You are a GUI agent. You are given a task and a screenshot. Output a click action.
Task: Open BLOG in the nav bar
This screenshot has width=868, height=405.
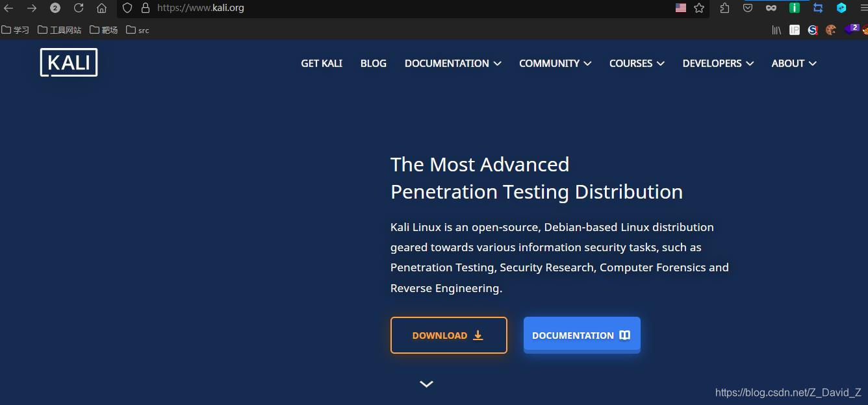pos(374,63)
